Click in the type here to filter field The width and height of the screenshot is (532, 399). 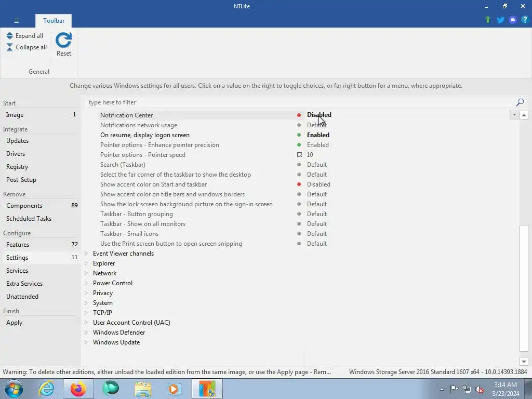pyautogui.click(x=299, y=102)
